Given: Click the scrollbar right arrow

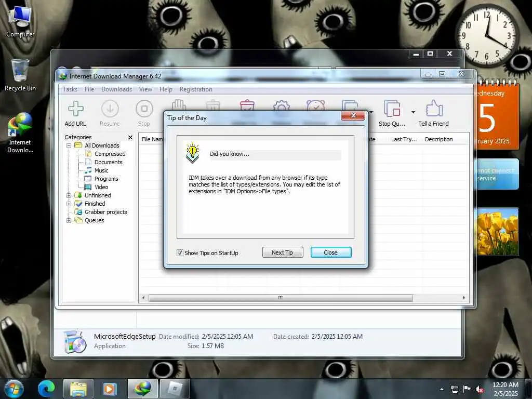Looking at the screenshot, I should pos(464,298).
